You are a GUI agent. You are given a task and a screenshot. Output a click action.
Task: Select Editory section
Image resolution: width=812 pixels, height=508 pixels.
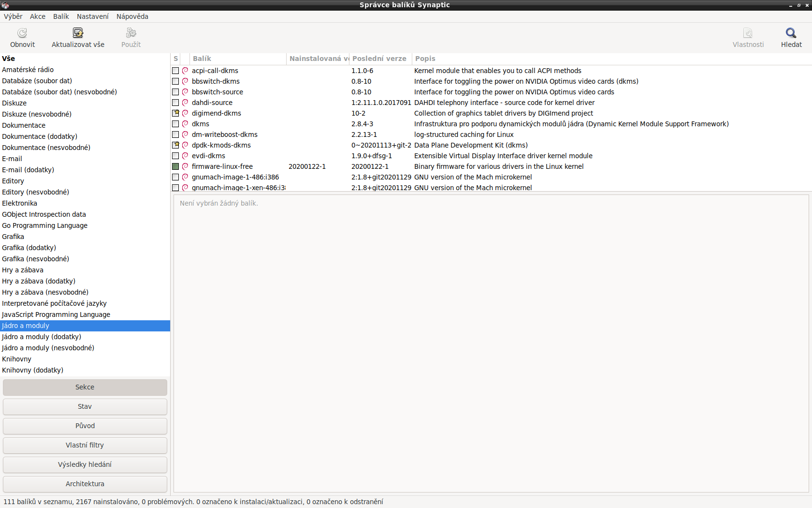click(x=85, y=181)
